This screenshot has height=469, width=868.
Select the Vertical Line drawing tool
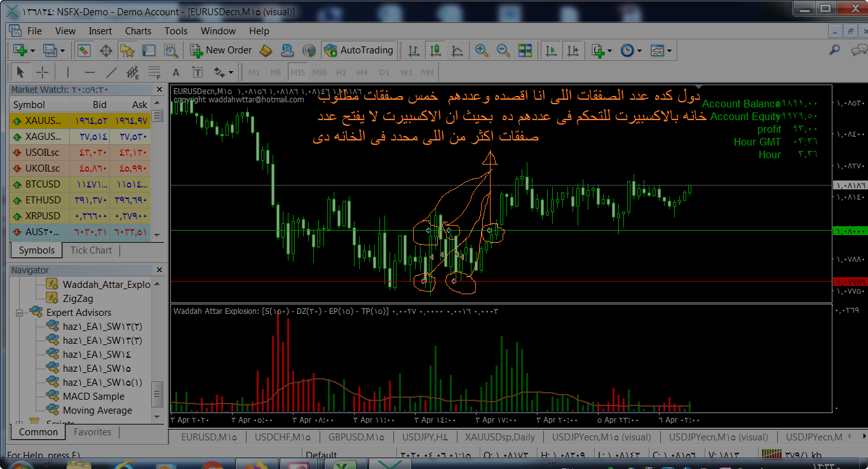coord(68,72)
